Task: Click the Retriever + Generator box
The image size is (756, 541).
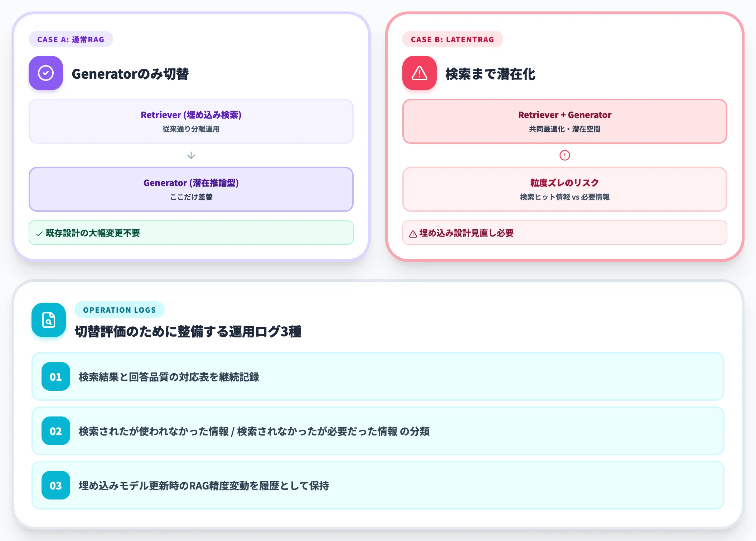Action: tap(565, 121)
